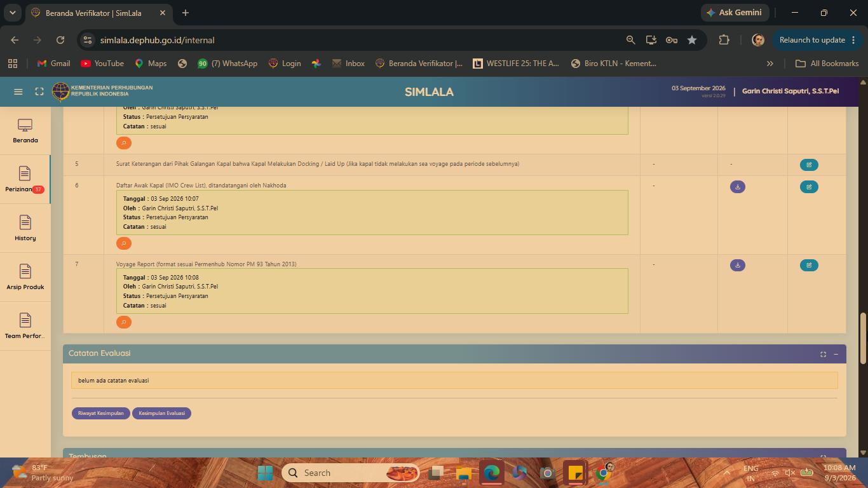Download the Voyage Report document
Screen dimensions: 868x488
(x=737, y=265)
